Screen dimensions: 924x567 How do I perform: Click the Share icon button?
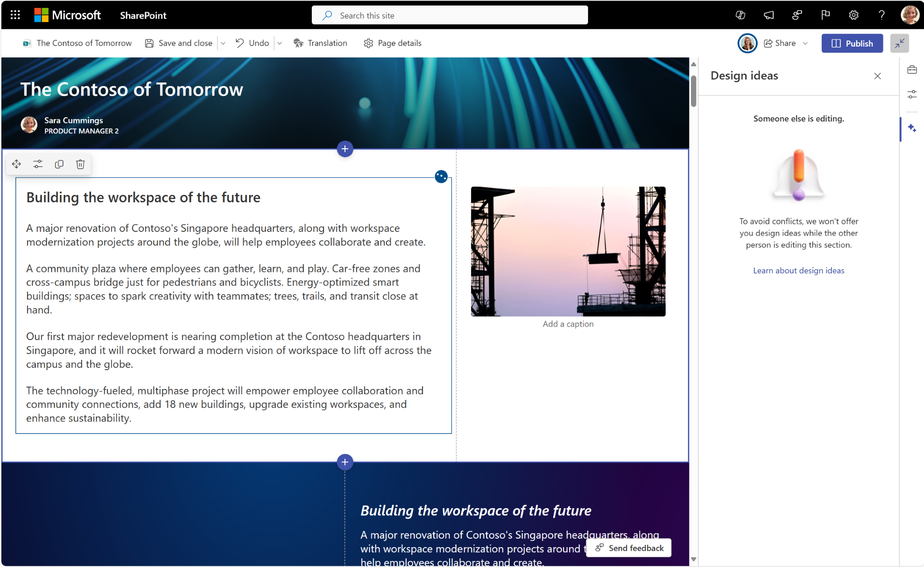tap(768, 43)
